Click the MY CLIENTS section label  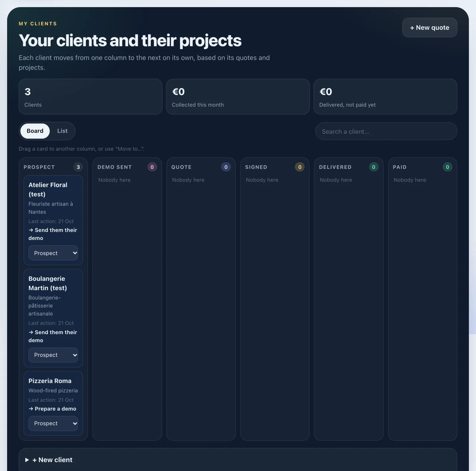(x=38, y=24)
